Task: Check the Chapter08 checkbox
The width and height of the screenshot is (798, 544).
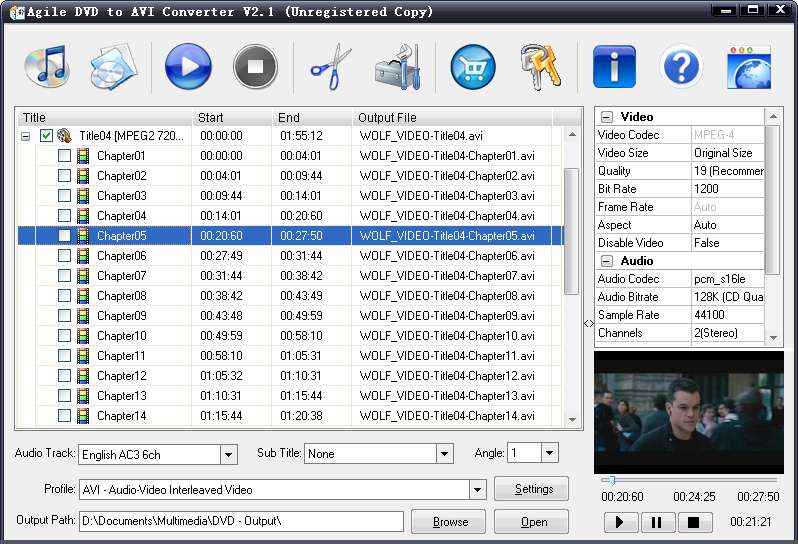Action: point(64,296)
